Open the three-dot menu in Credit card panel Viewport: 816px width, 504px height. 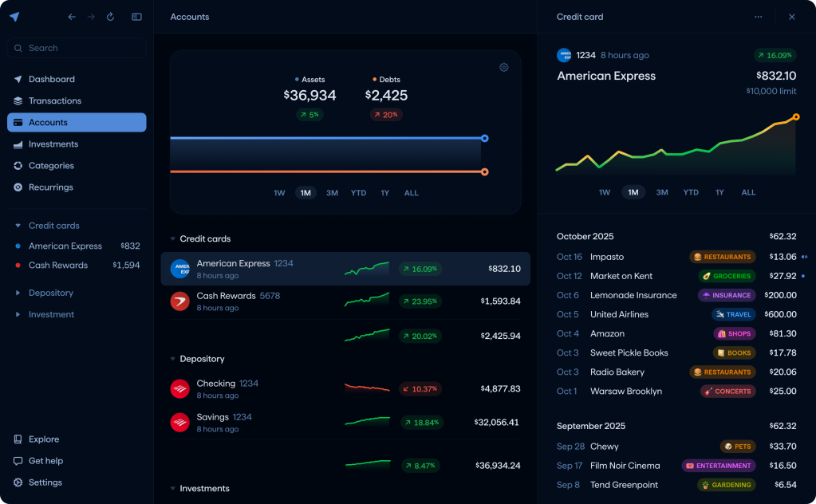pyautogui.click(x=758, y=17)
